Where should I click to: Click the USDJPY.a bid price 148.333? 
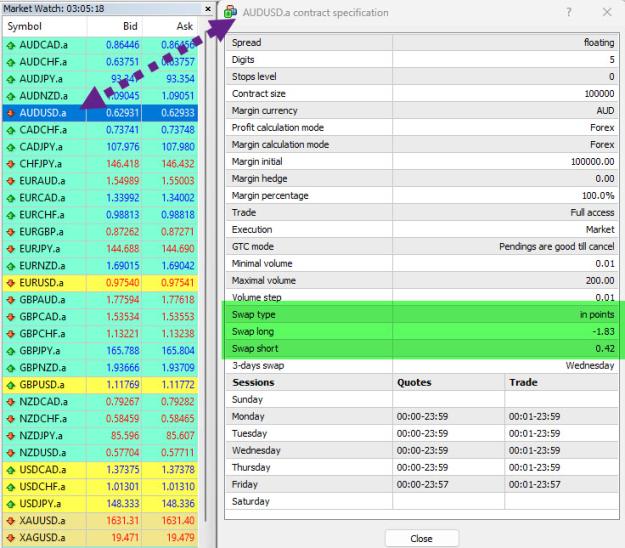pos(123,503)
